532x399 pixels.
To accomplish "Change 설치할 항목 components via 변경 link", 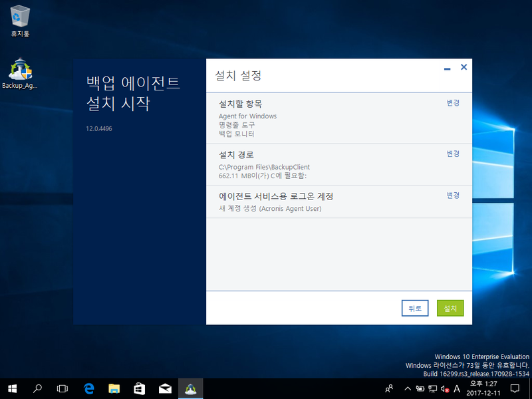I will [453, 103].
